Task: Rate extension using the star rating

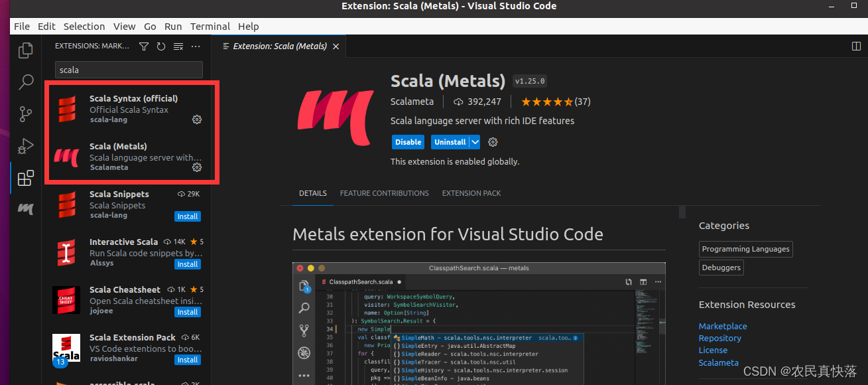Action: pyautogui.click(x=546, y=102)
